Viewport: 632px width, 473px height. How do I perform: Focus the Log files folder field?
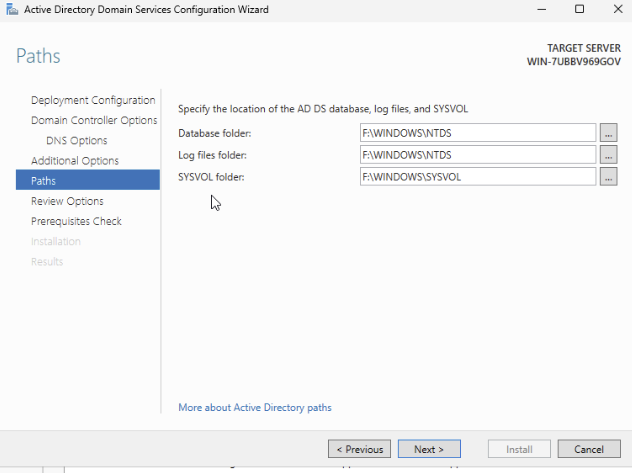pyautogui.click(x=477, y=155)
